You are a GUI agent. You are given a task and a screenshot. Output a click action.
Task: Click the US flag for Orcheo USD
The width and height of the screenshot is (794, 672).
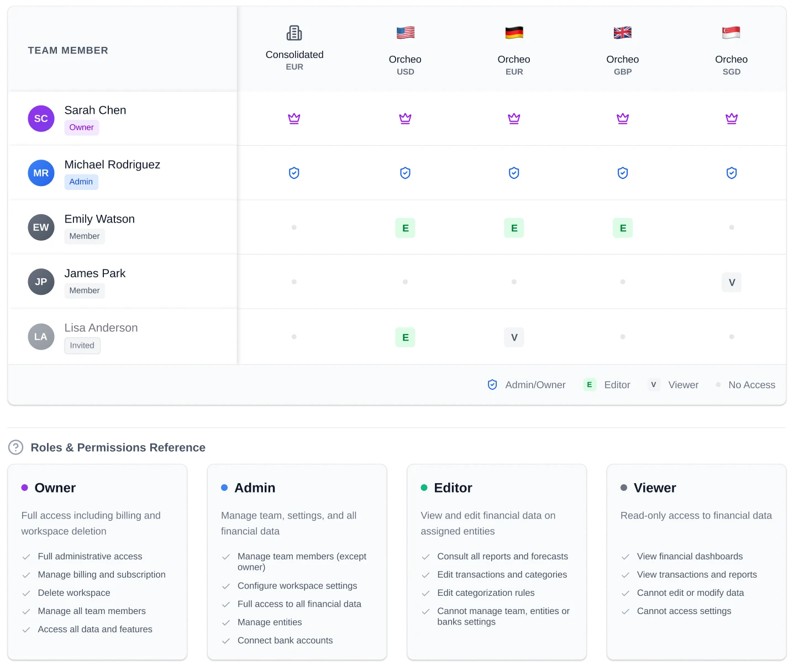(x=405, y=33)
